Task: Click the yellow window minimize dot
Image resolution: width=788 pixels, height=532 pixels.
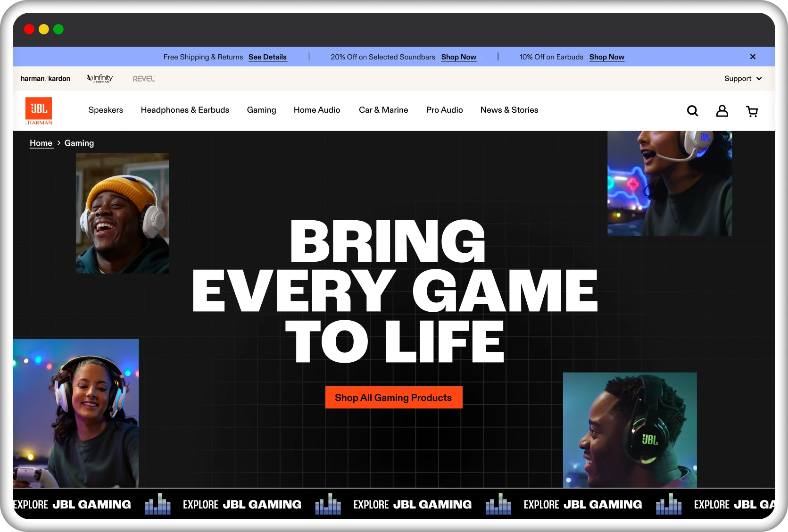Action: (x=44, y=29)
